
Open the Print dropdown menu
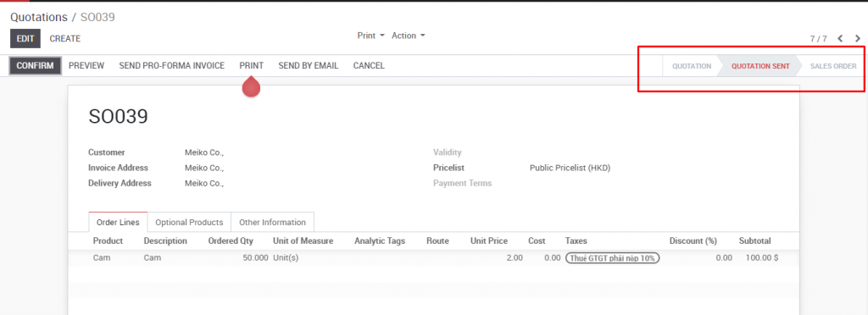pos(370,36)
